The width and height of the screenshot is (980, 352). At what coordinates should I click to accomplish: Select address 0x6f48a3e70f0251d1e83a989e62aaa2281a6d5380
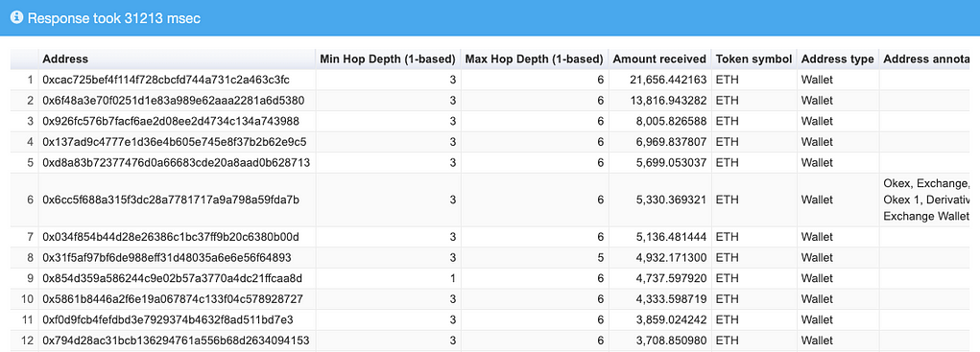click(173, 101)
